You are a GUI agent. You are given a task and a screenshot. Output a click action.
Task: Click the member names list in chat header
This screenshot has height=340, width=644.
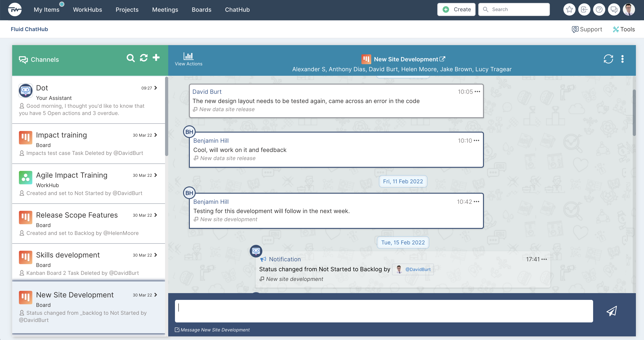point(402,69)
